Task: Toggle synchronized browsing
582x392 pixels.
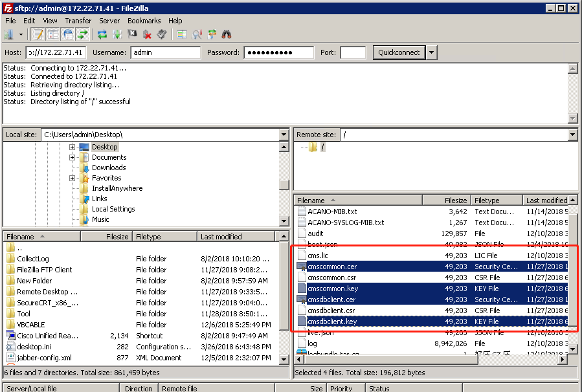Action: tap(212, 35)
